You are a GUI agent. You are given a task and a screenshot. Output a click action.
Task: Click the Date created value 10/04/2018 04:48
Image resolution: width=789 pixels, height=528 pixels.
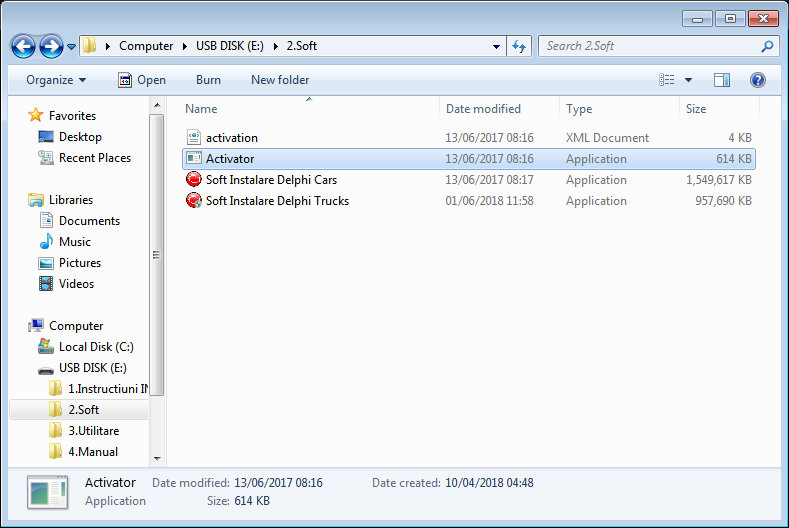[489, 483]
